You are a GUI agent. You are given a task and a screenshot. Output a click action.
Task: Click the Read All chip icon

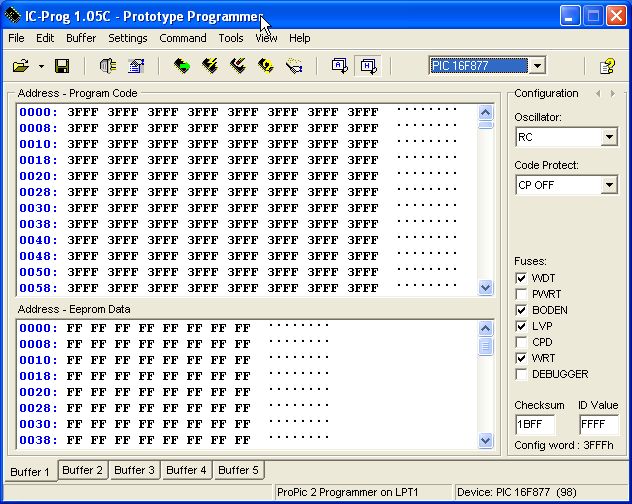tap(182, 66)
